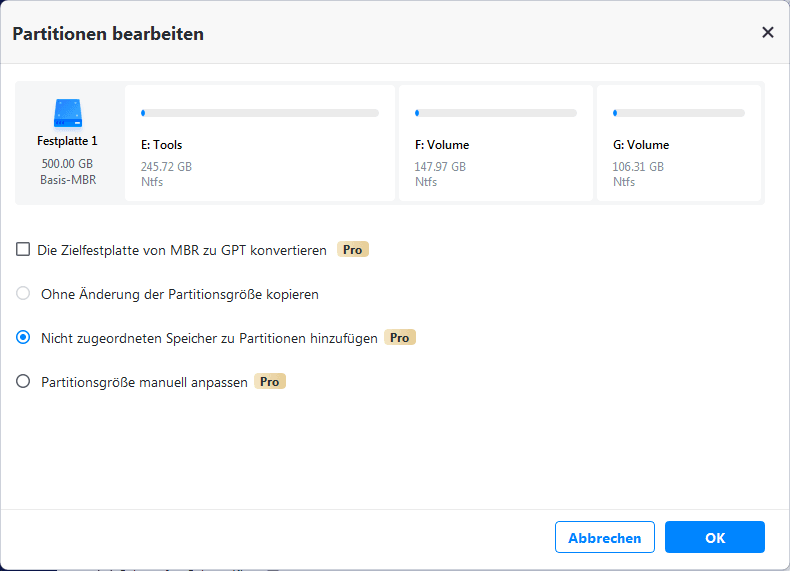This screenshot has height=571, width=790.
Task: Click the 106.31 GB size of G: Volume
Action: tap(638, 167)
